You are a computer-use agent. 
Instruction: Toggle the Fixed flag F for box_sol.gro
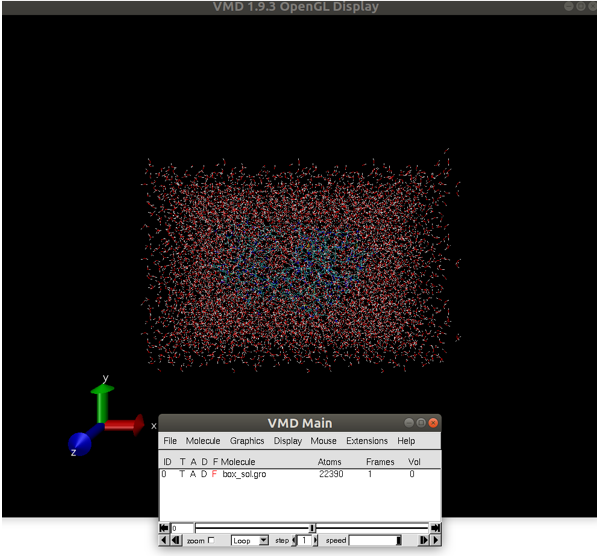pyautogui.click(x=214, y=474)
